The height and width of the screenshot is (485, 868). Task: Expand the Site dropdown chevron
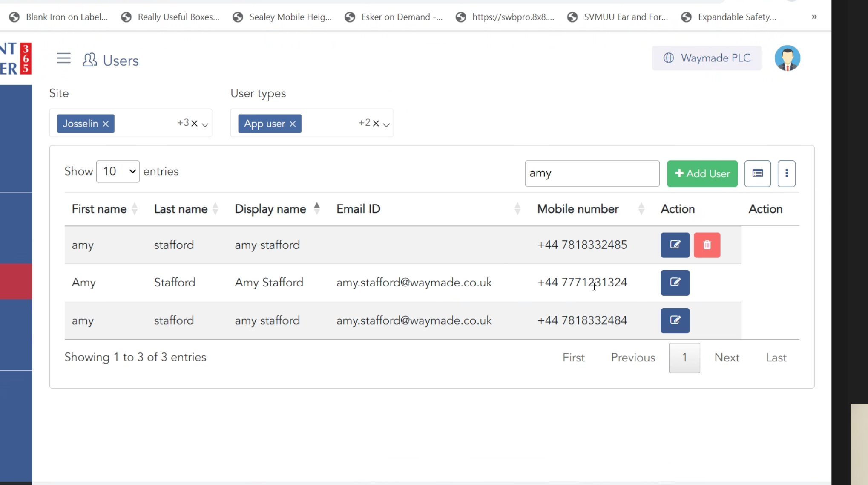(x=205, y=124)
